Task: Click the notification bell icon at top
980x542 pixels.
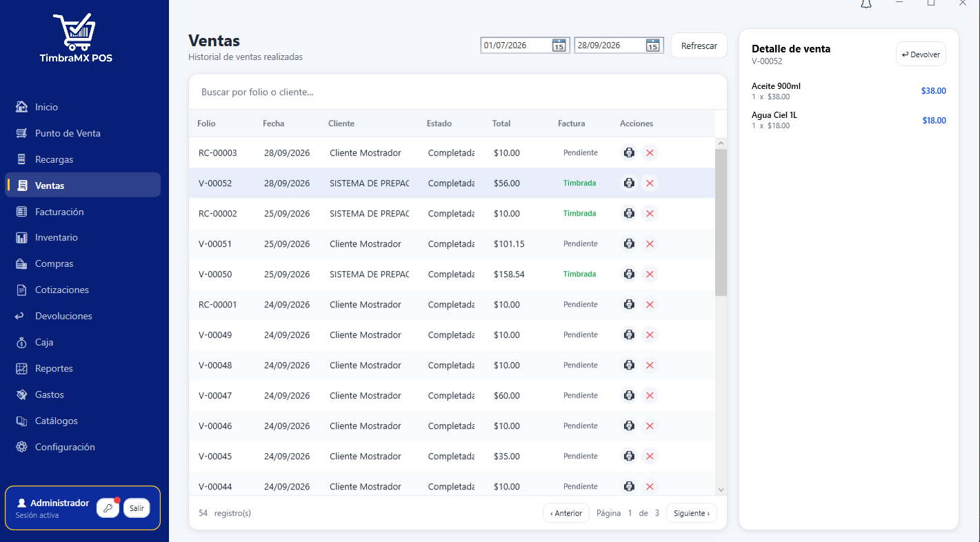Action: 866,3
